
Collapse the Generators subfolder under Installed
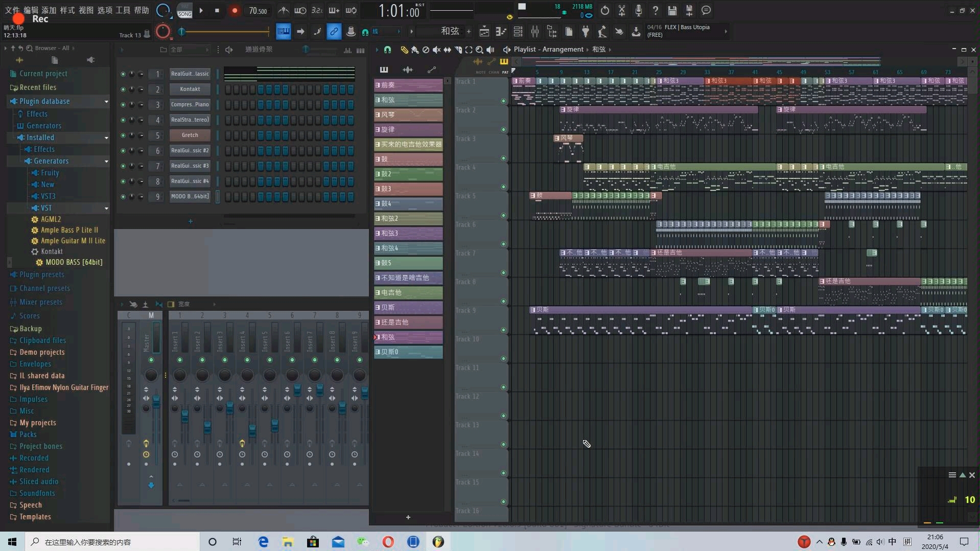click(x=106, y=162)
